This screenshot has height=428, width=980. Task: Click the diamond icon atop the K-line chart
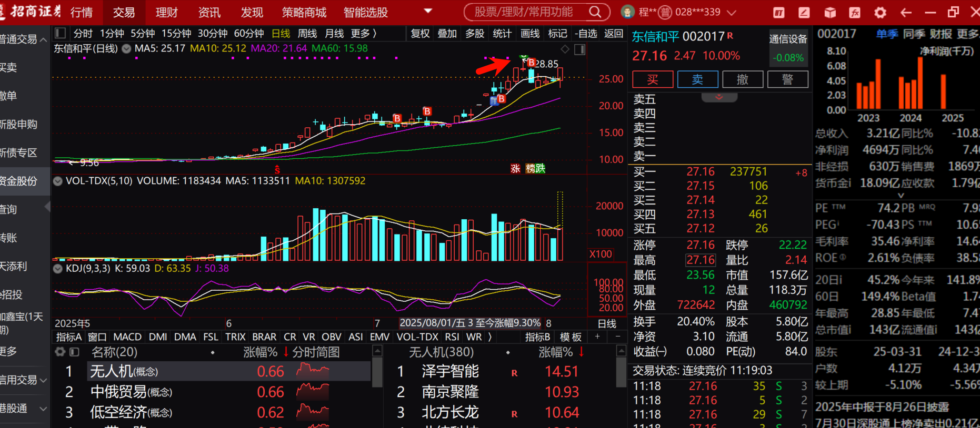[565, 49]
